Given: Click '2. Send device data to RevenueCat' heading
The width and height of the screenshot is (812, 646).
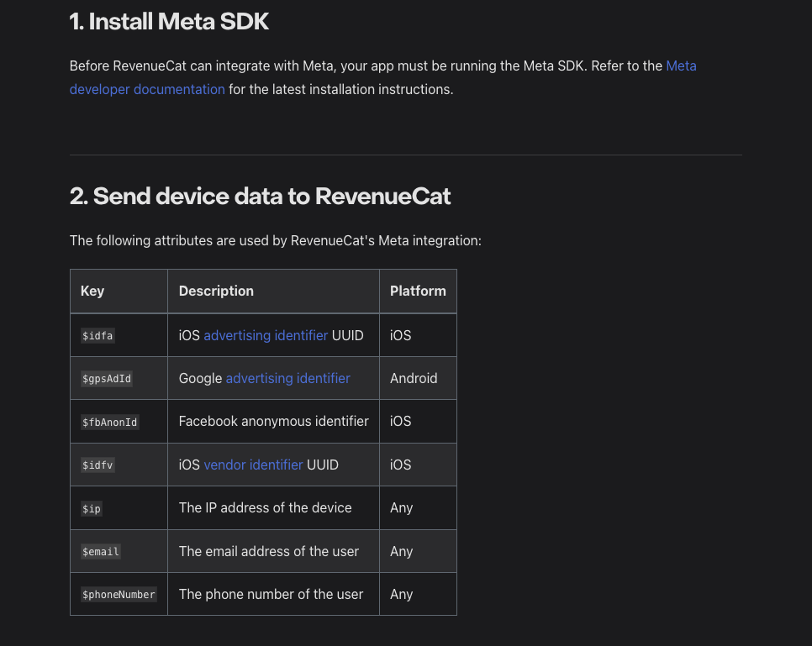Looking at the screenshot, I should [260, 197].
